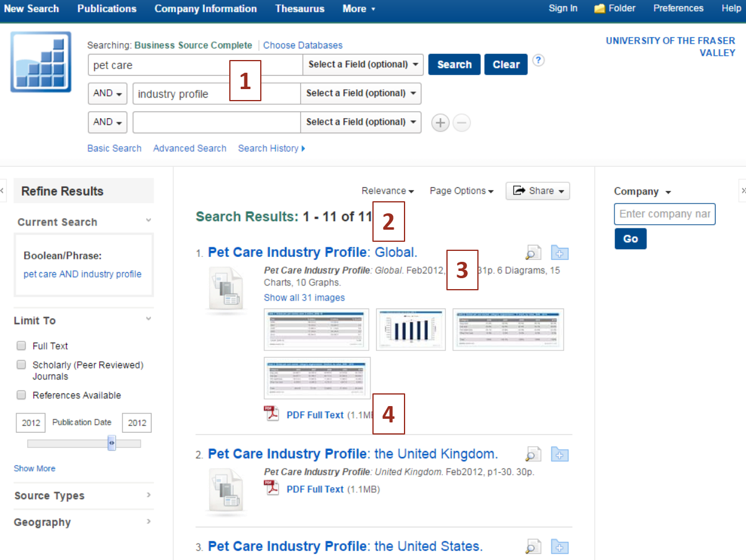
Task: Add a search row with plus icon
Action: coord(440,123)
